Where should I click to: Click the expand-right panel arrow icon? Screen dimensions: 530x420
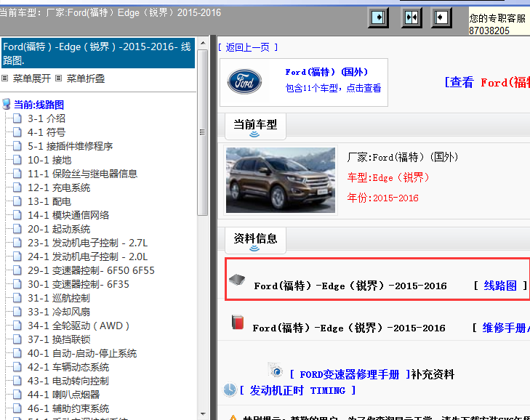coord(378,17)
